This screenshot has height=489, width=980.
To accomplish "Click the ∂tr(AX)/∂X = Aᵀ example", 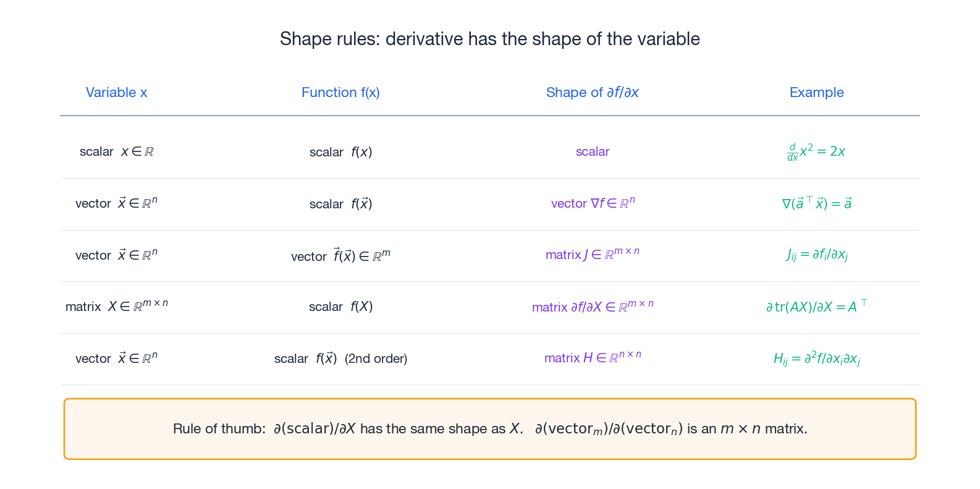I will pyautogui.click(x=816, y=307).
